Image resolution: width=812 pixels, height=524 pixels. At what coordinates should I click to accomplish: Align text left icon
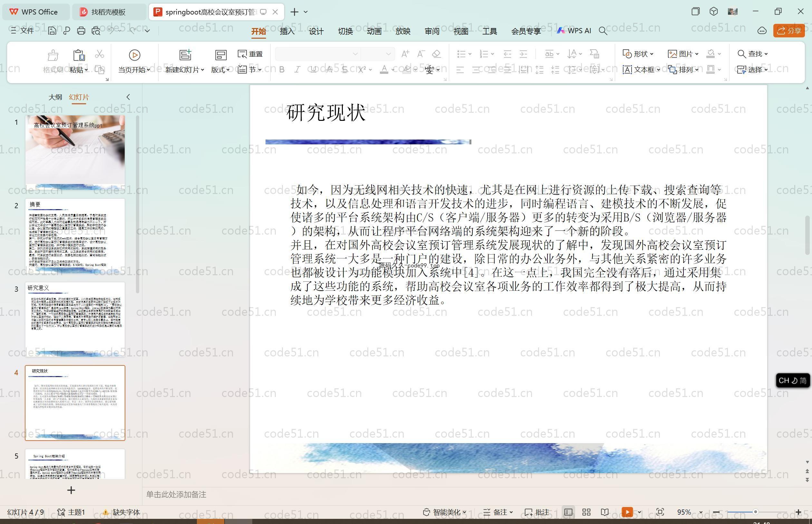pos(460,70)
